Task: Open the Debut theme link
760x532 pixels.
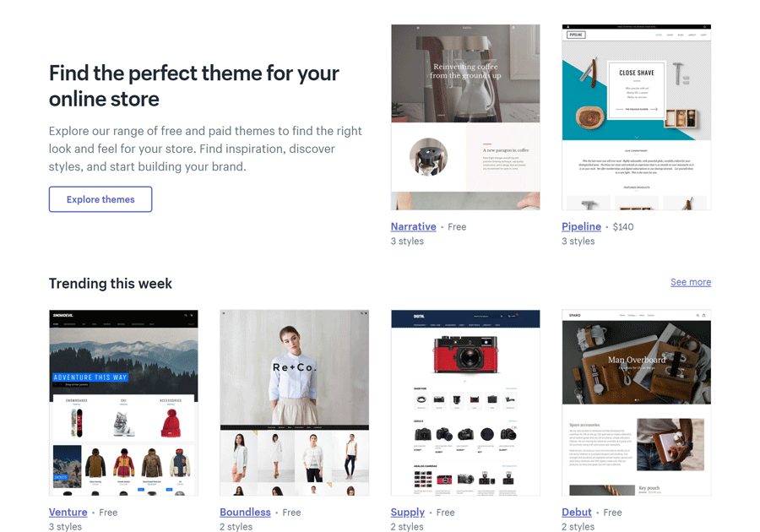Action: coord(577,512)
